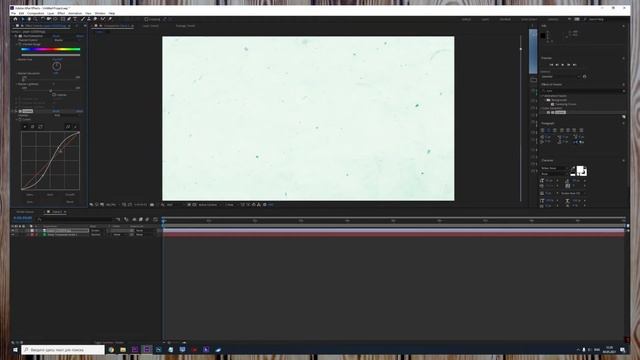Open the 1 View layout dropdown
This screenshot has width=640, height=360.
click(x=231, y=204)
